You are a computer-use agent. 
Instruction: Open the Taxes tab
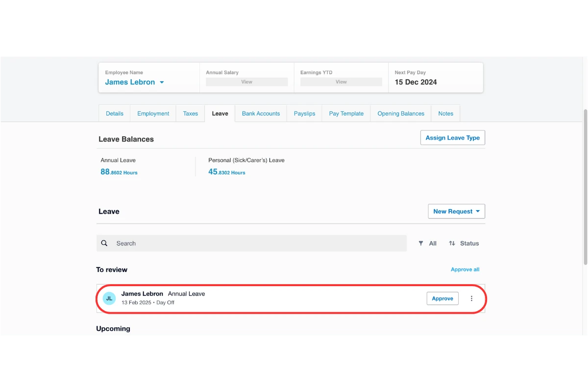(191, 113)
